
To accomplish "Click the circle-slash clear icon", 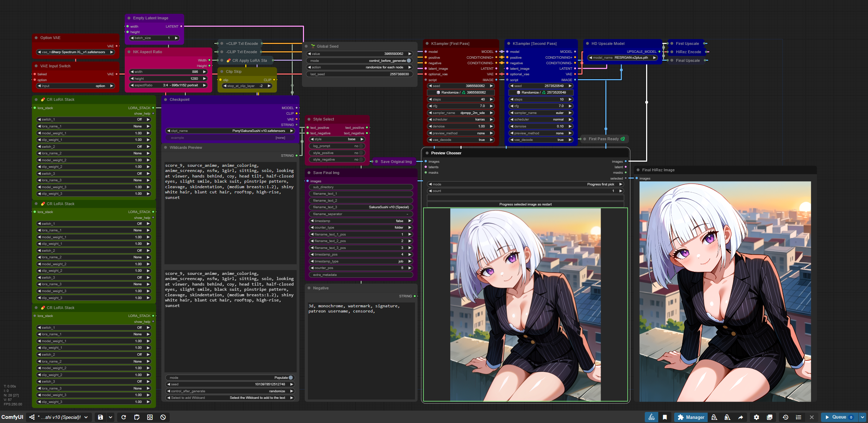I will click(x=163, y=417).
